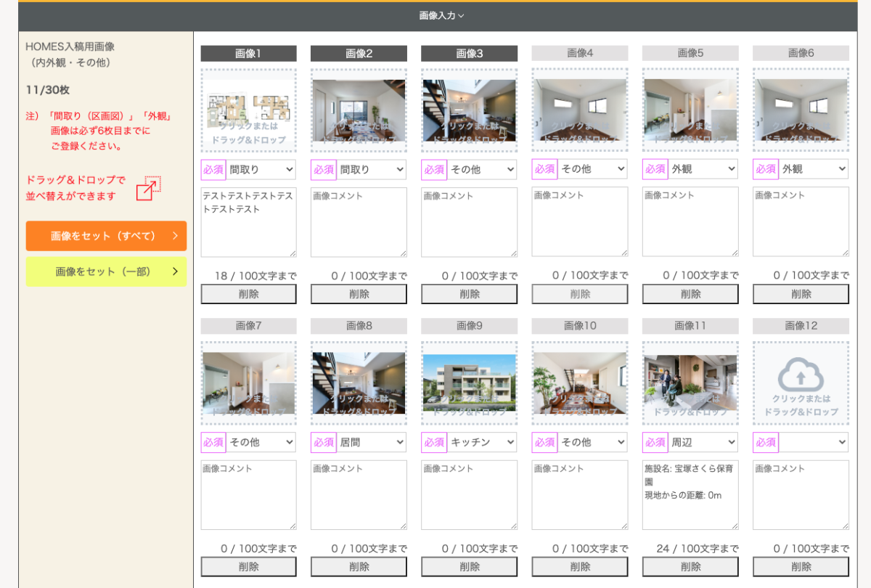871x588 pixels.
Task: Select the staircase photo thumbnail in 画像3
Action: pos(469,110)
